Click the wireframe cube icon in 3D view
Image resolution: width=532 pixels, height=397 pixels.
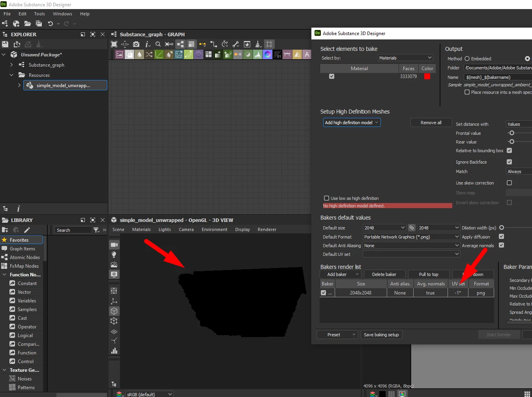tap(114, 321)
